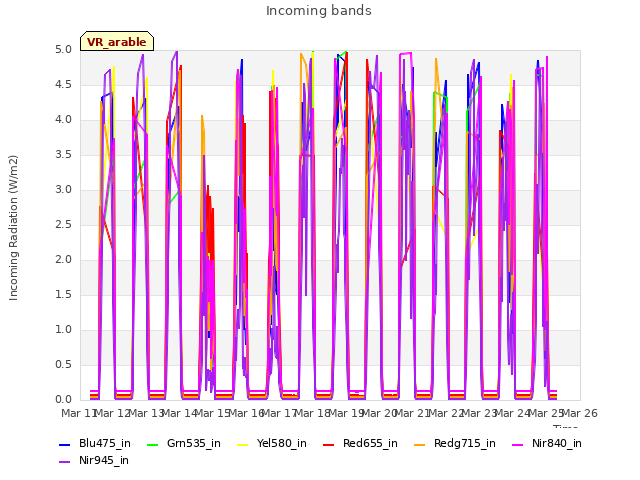Click the orange Redg715_in legend color marker
Viewport: 640px width, 480px height.
pyautogui.click(x=420, y=444)
